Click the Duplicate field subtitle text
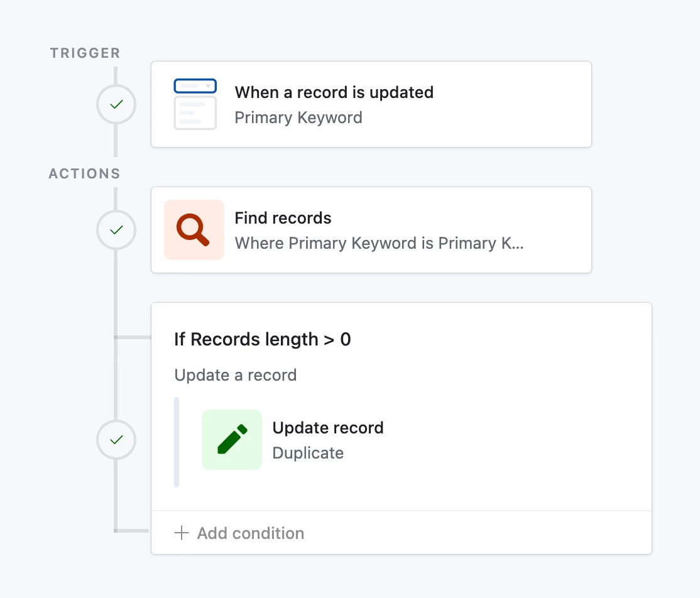700x598 pixels. (308, 453)
